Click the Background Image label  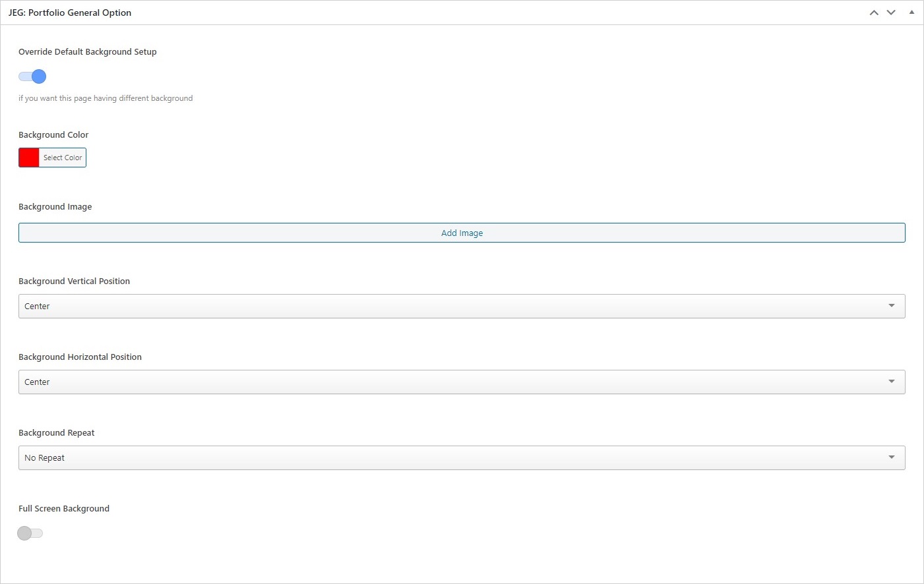(55, 207)
